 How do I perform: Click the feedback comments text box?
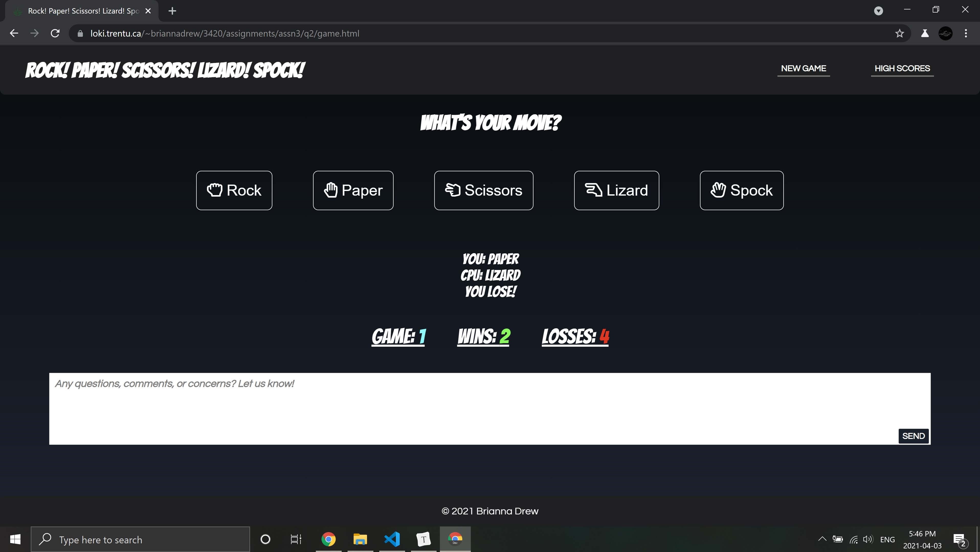472,407
